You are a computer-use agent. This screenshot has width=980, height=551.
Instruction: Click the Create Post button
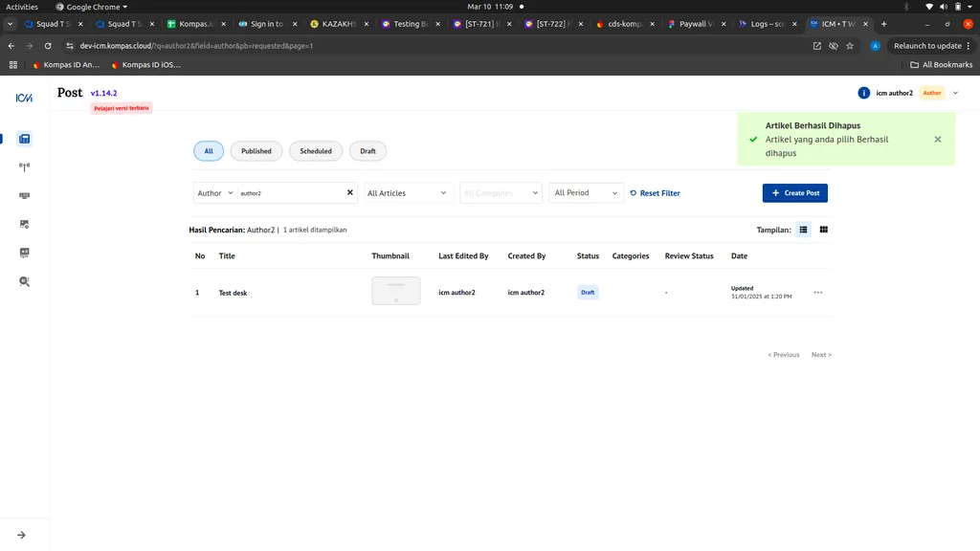tap(795, 193)
